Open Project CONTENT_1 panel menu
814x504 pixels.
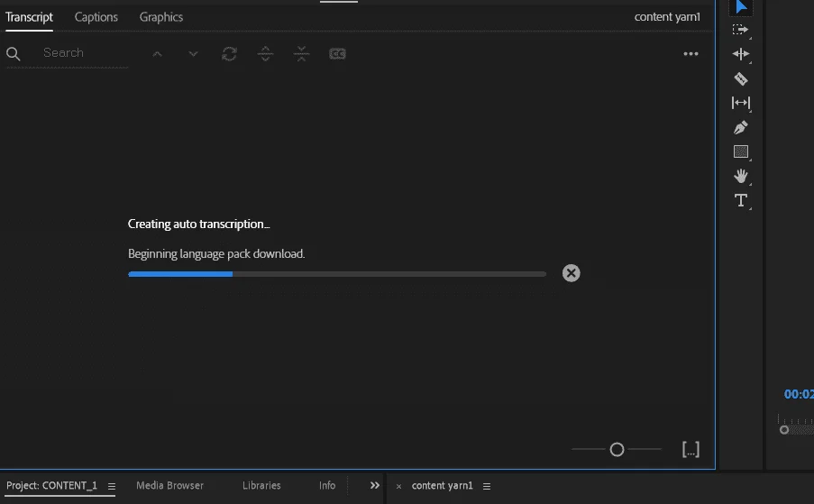pyautogui.click(x=112, y=486)
